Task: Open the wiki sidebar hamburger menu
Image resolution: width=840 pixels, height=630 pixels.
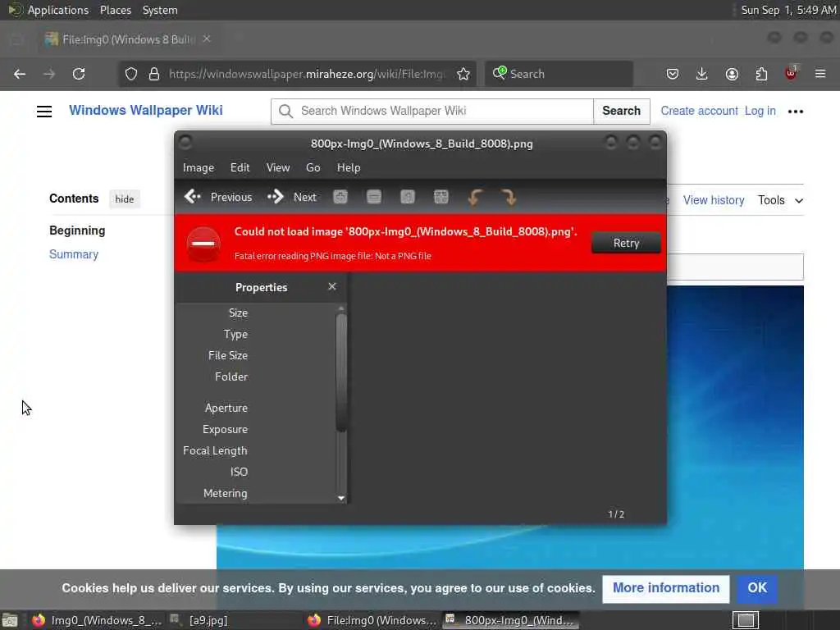Action: pyautogui.click(x=44, y=111)
